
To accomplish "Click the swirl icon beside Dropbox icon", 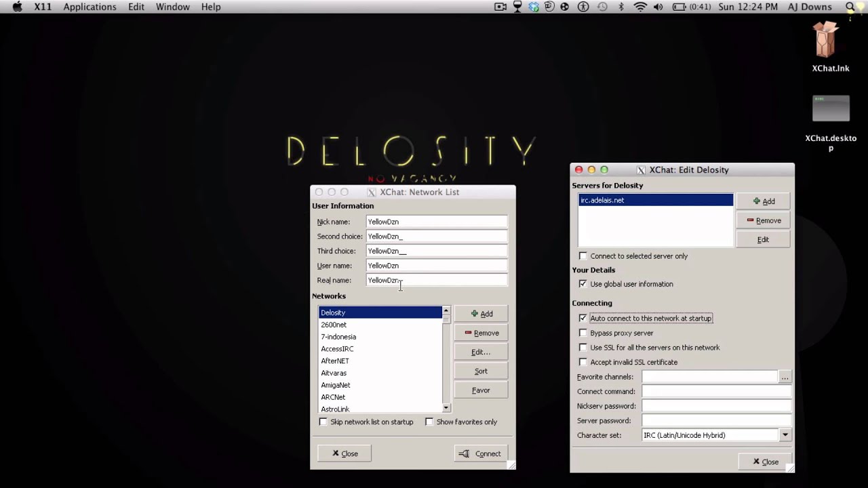I will coord(549,7).
